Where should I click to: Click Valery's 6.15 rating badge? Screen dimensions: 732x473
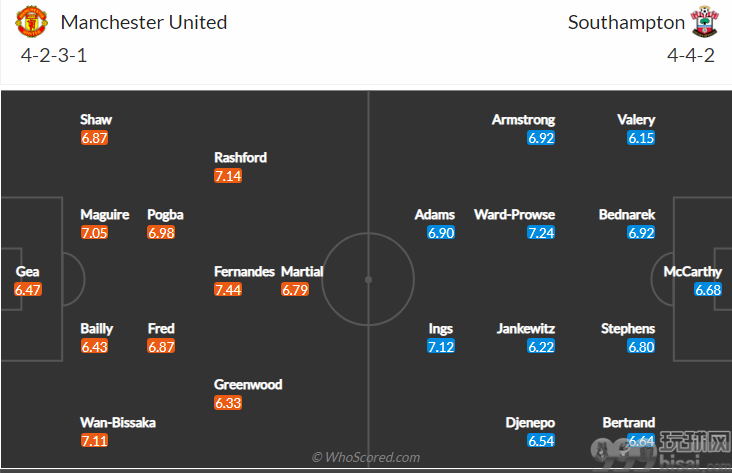pos(641,138)
